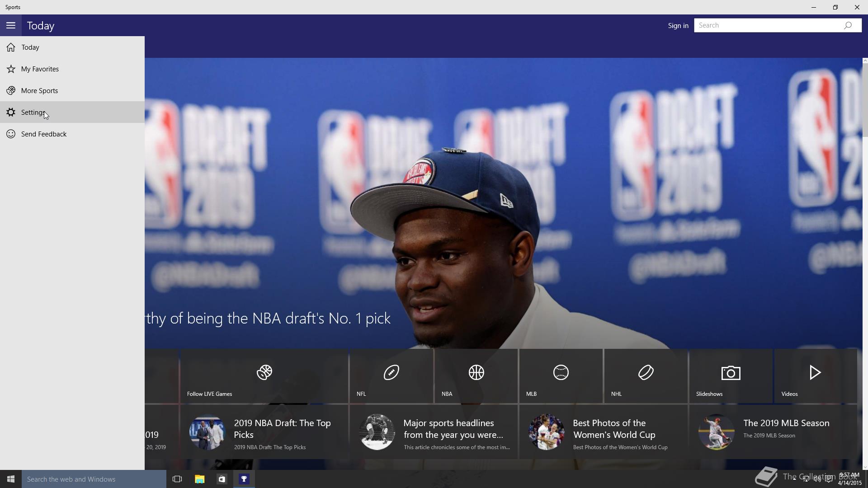Click the scrollbar up arrow

(865, 61)
